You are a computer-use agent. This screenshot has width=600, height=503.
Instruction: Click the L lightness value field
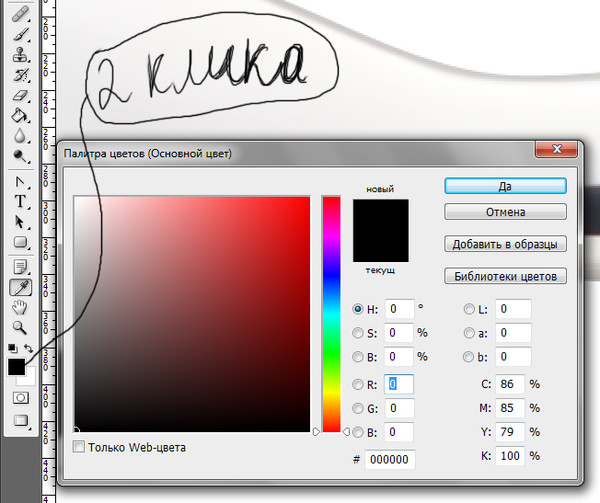pos(514,309)
